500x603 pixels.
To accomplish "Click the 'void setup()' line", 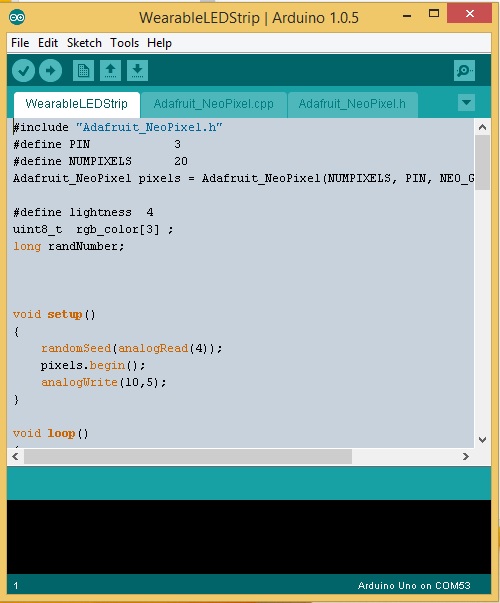I will [54, 314].
